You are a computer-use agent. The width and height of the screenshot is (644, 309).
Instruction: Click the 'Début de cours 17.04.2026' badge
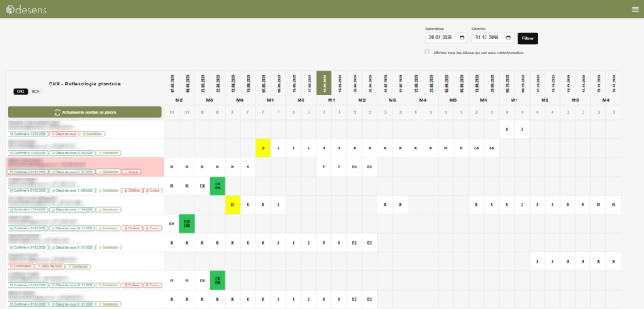coord(72,209)
